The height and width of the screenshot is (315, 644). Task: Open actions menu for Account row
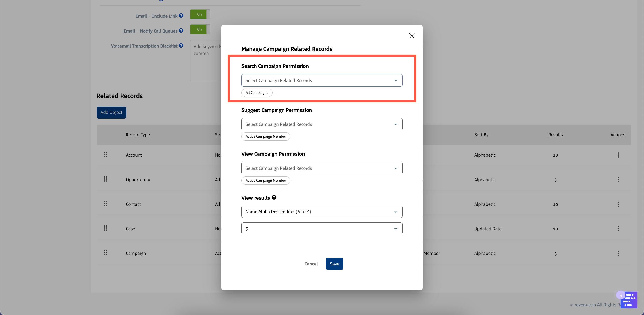tap(618, 155)
